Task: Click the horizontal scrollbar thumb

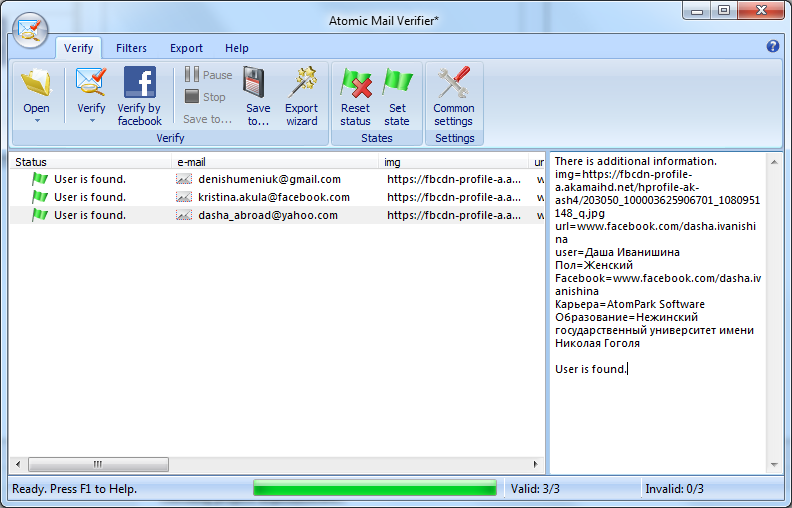Action: (98, 464)
